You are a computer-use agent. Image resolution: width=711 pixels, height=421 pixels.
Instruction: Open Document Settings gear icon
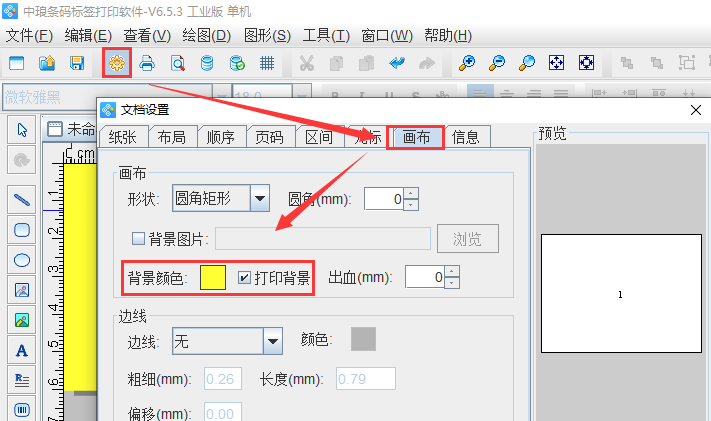click(117, 63)
